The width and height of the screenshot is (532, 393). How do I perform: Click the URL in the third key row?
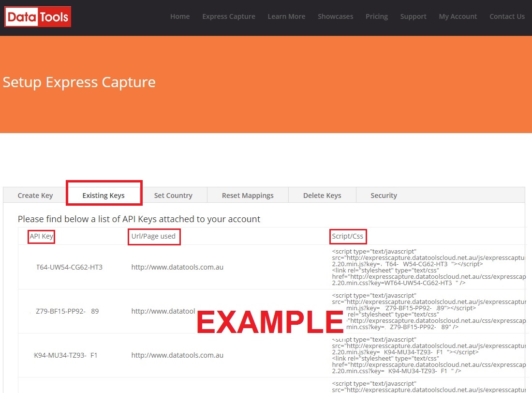177,355
